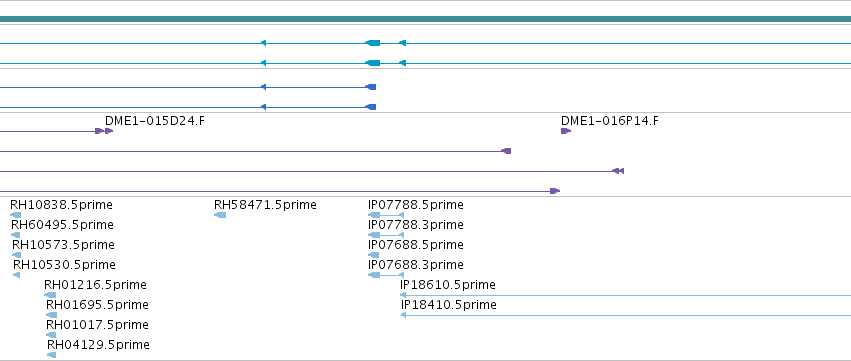Click the IP18610.5prime label
The image size is (851, 361).
tap(448, 284)
